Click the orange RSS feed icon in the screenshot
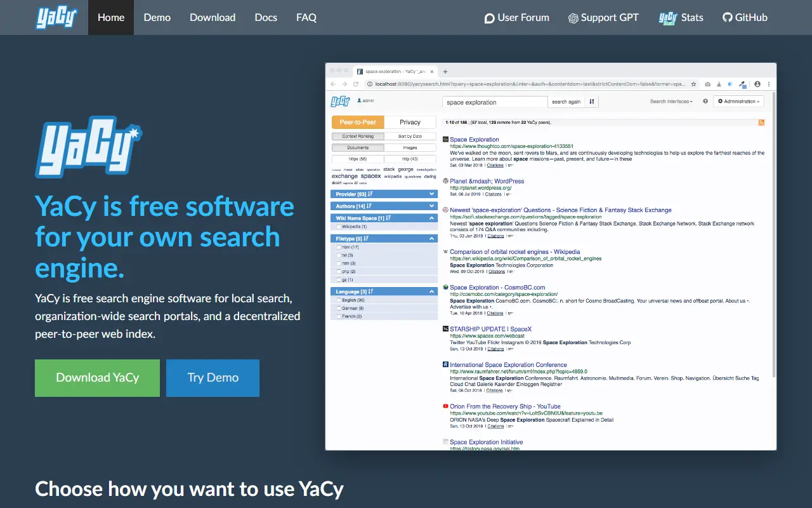 pyautogui.click(x=762, y=122)
